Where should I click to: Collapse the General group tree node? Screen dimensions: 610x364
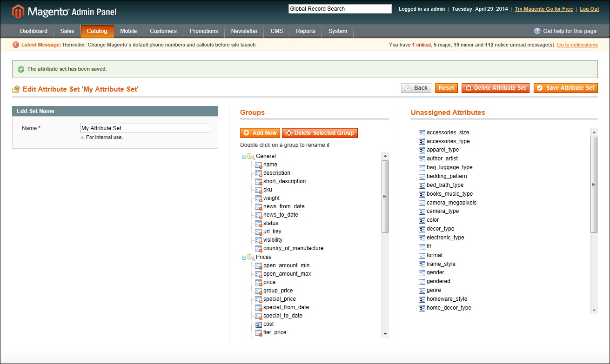click(244, 157)
